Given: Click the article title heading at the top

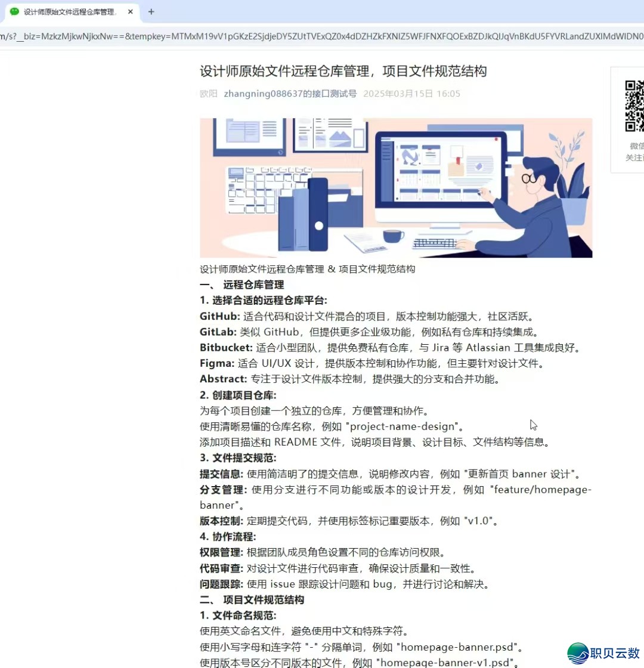Looking at the screenshot, I should (x=343, y=72).
